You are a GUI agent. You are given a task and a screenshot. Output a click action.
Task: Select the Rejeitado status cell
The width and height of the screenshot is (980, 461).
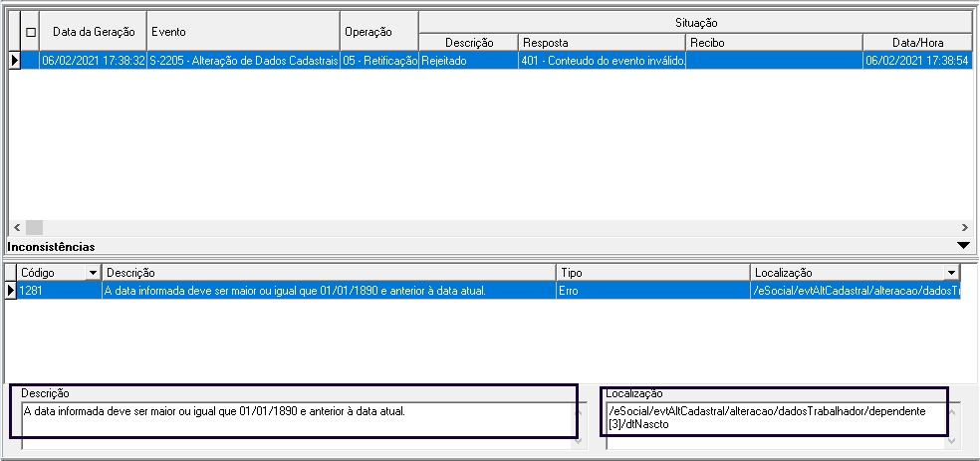tap(468, 61)
